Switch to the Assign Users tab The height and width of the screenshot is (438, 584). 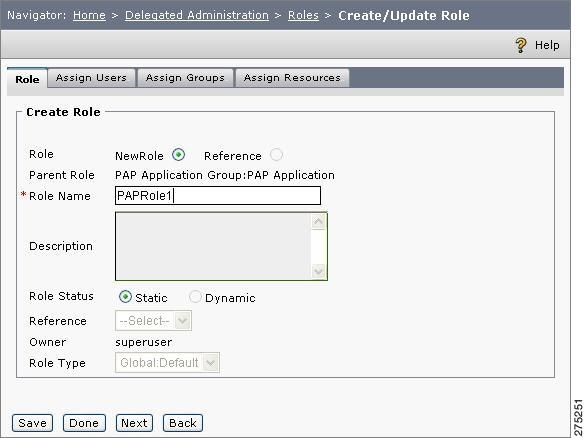pos(91,78)
